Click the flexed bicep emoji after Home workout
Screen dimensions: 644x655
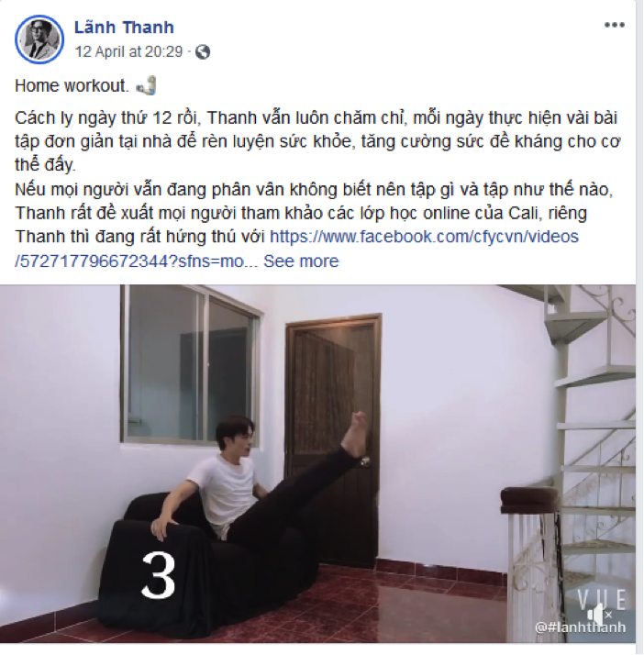(x=147, y=85)
